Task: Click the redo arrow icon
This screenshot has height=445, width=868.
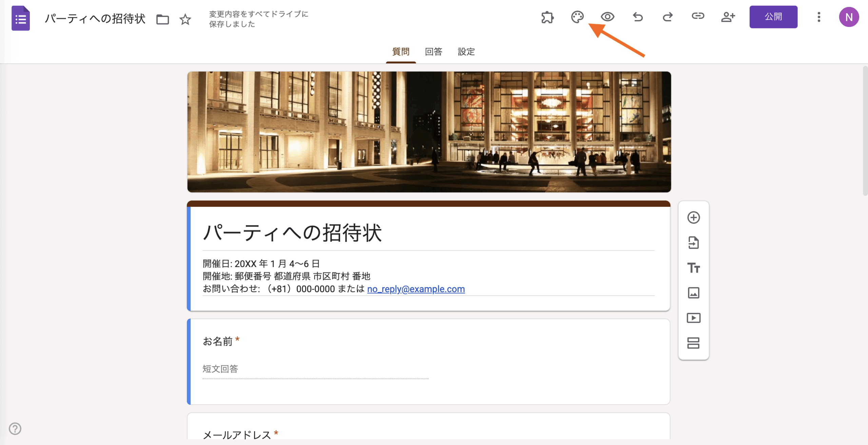Action: click(668, 17)
